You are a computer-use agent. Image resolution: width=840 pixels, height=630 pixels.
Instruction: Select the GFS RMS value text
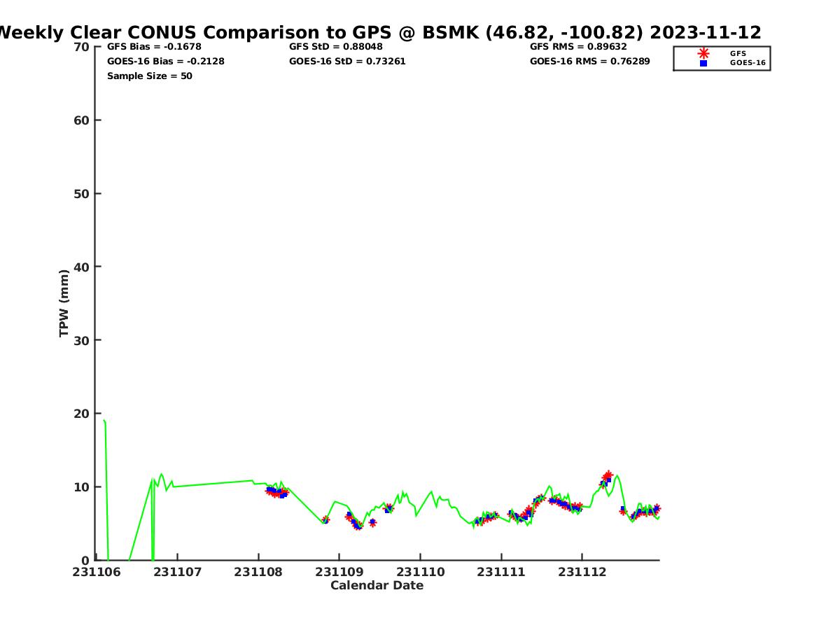click(578, 47)
